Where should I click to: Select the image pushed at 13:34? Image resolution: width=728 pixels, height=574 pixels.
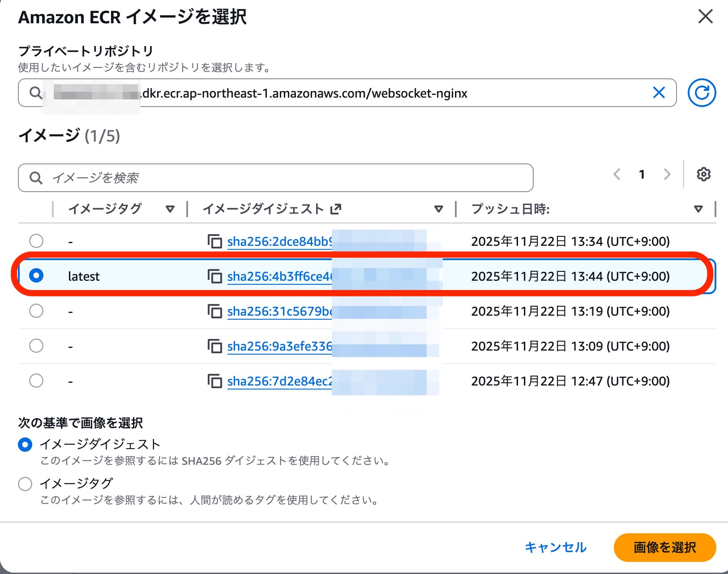coord(36,241)
